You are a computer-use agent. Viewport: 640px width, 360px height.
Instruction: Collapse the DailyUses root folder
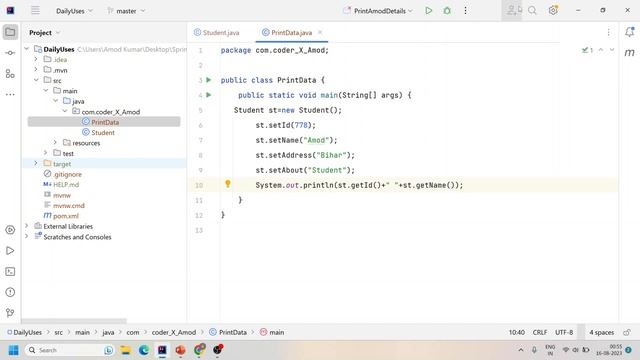(x=27, y=49)
